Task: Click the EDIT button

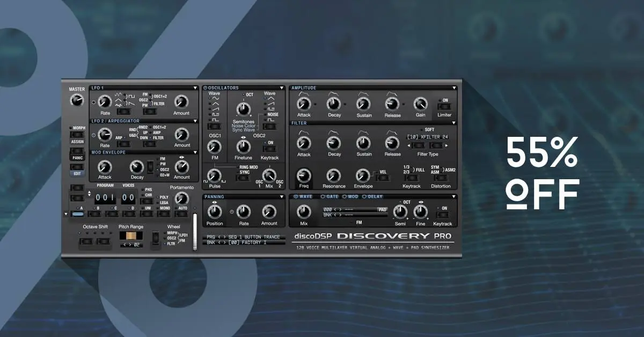Action: click(77, 174)
